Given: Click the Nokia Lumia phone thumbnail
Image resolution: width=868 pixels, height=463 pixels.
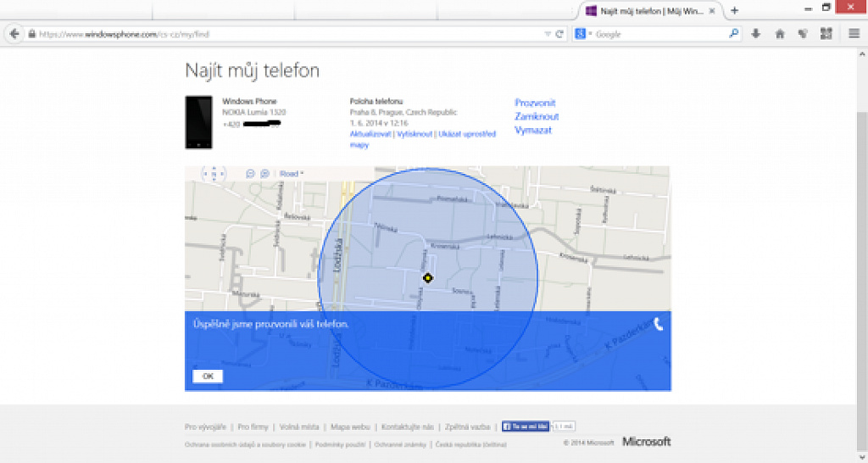Looking at the screenshot, I should (x=198, y=122).
